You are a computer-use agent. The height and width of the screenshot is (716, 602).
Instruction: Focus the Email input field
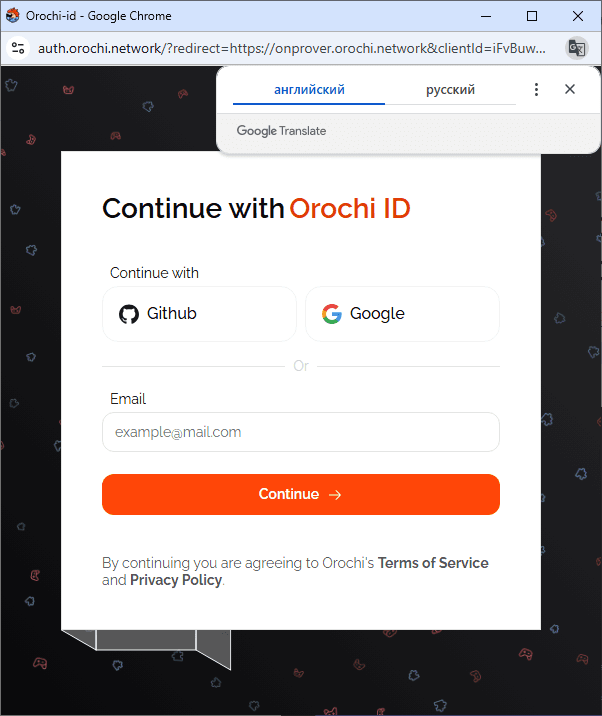(301, 432)
